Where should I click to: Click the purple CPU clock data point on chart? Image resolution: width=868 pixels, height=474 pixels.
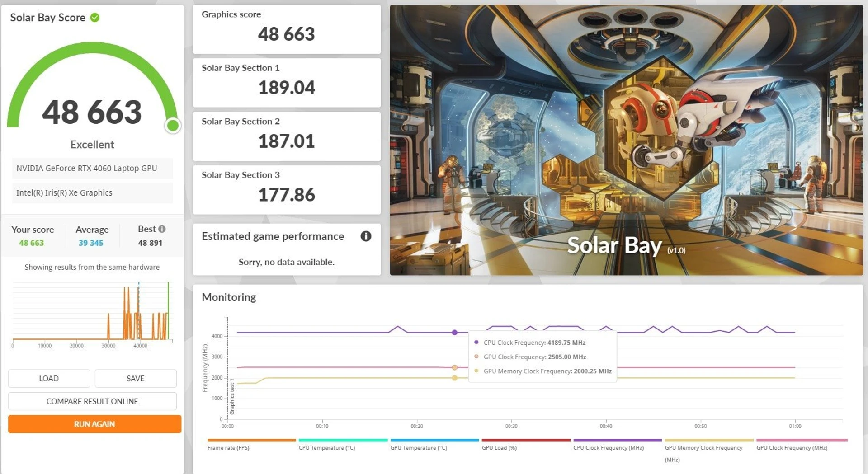point(455,333)
